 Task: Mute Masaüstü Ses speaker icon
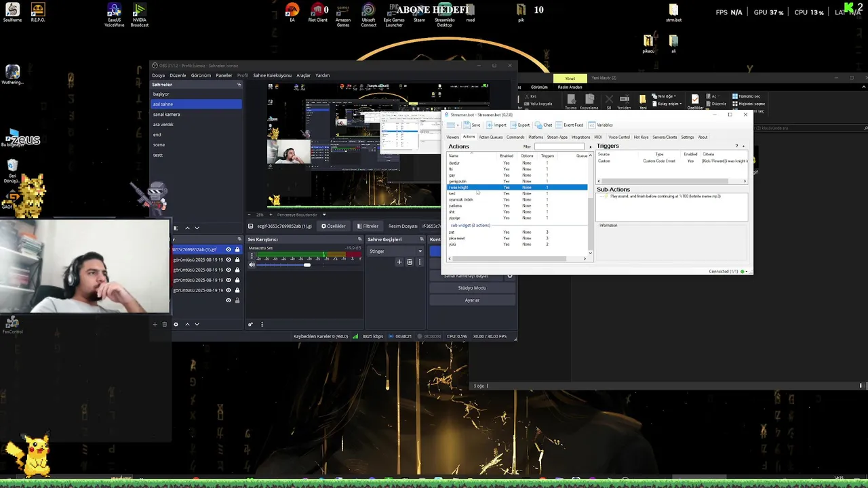(x=252, y=265)
